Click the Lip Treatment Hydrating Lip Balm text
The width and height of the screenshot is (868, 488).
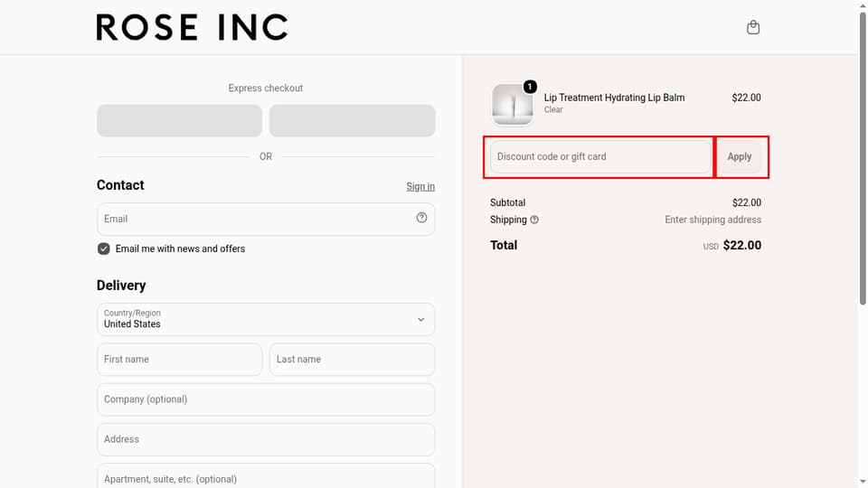614,98
